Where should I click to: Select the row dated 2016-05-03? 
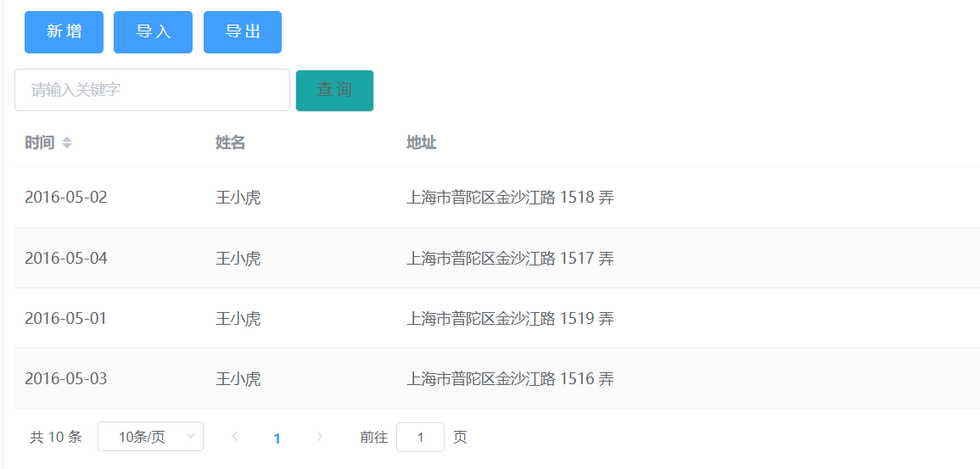(x=497, y=378)
